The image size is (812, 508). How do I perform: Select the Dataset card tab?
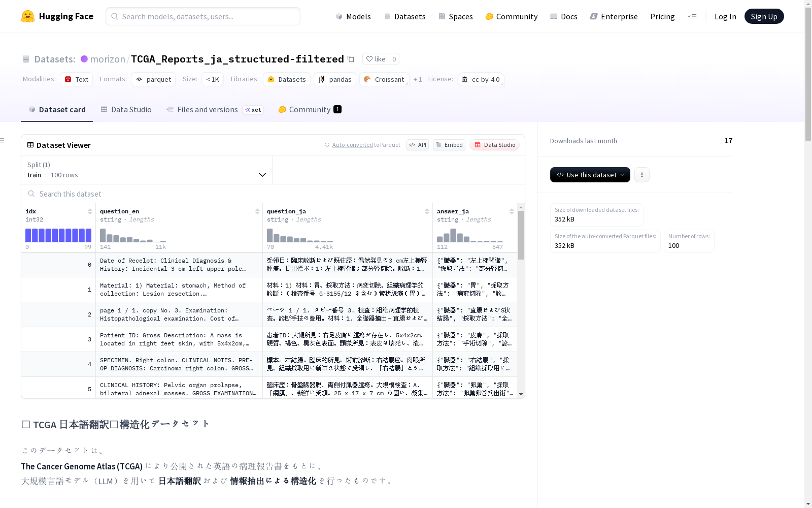pos(57,110)
